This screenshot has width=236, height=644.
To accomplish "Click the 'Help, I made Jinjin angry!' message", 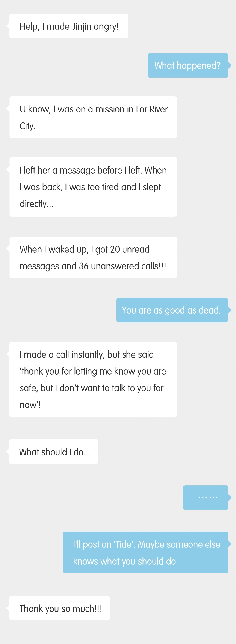I will tap(69, 26).
